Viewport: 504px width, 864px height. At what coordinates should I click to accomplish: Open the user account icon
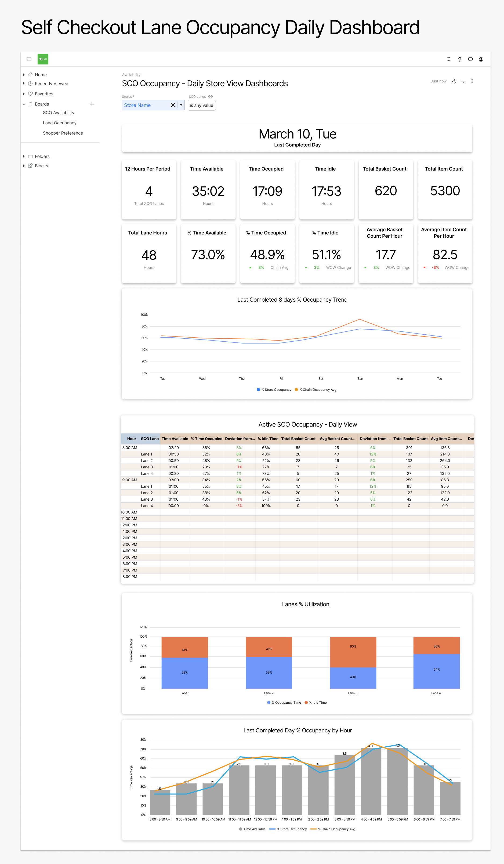[481, 59]
